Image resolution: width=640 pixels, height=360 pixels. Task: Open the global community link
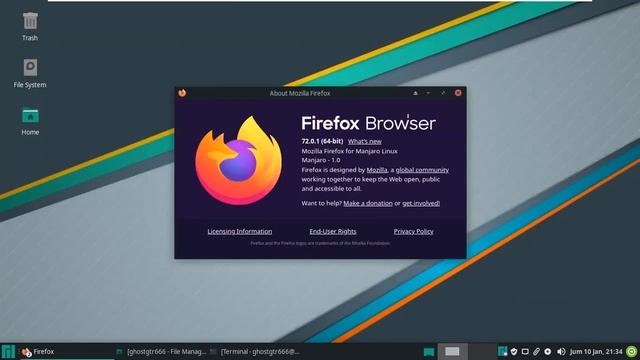422,170
